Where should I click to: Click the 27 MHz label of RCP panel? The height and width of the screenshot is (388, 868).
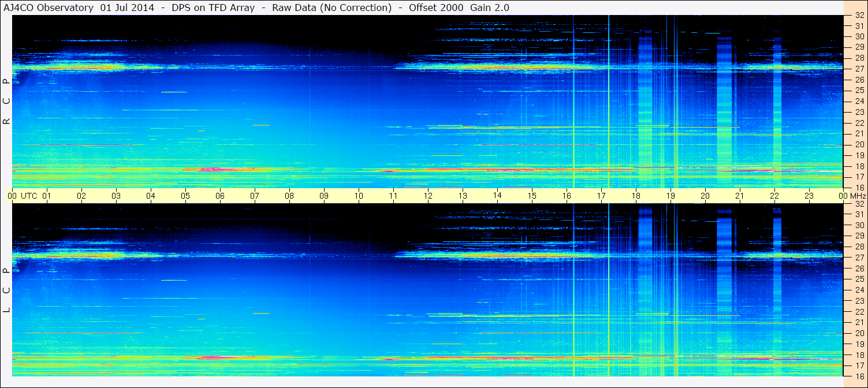coord(859,68)
